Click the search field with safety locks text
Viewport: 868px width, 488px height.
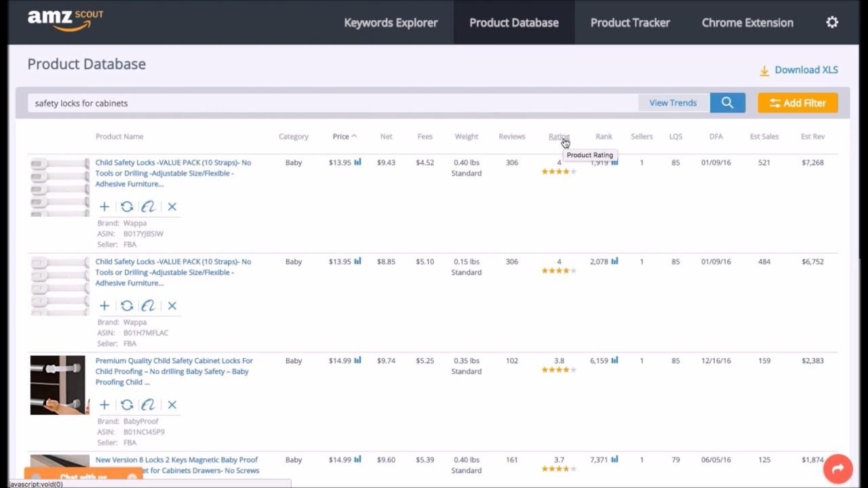332,103
